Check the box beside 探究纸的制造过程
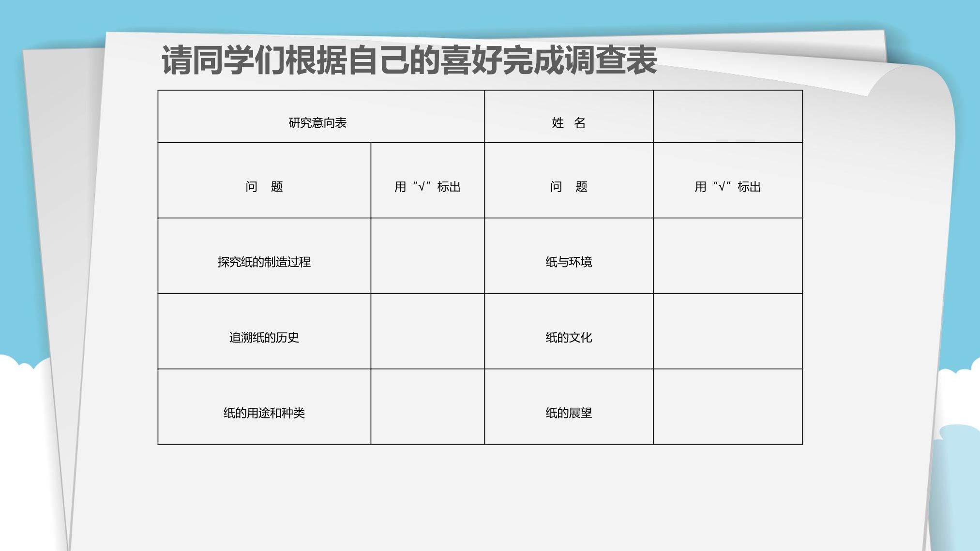 point(428,256)
